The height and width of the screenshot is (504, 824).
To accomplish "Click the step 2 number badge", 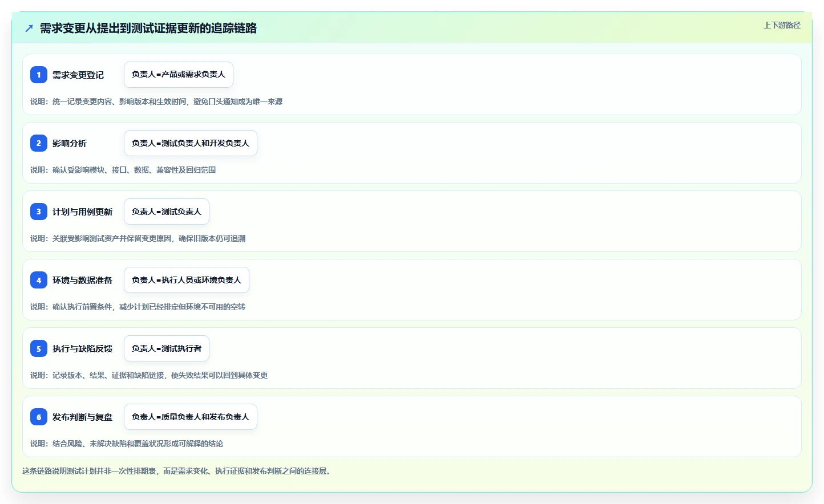I will click(39, 143).
